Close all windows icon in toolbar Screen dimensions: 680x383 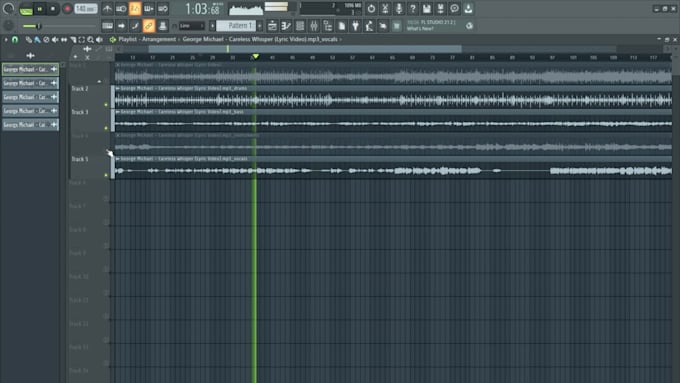[397, 26]
